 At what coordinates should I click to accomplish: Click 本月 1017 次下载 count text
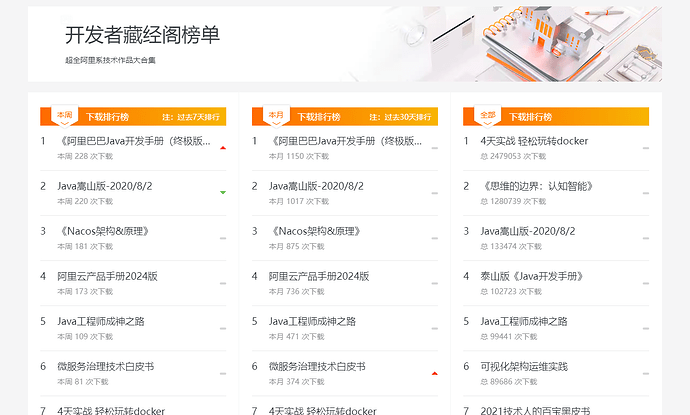click(x=299, y=202)
